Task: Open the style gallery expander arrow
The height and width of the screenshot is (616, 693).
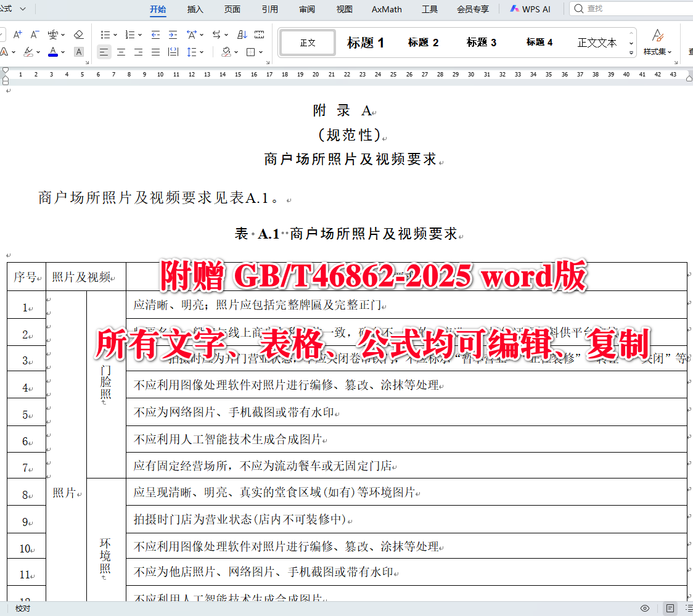Action: tap(630, 53)
